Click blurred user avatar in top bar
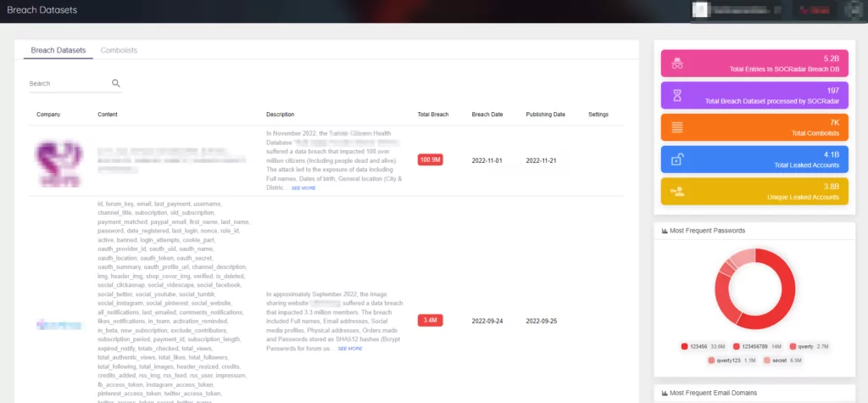 click(700, 10)
